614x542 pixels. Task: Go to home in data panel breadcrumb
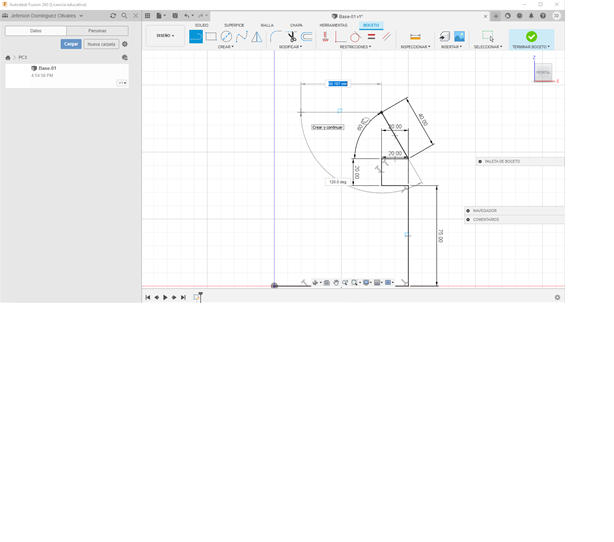(8, 58)
